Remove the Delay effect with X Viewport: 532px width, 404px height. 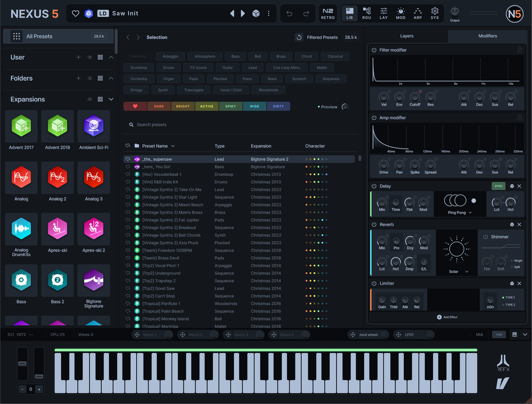(x=519, y=186)
